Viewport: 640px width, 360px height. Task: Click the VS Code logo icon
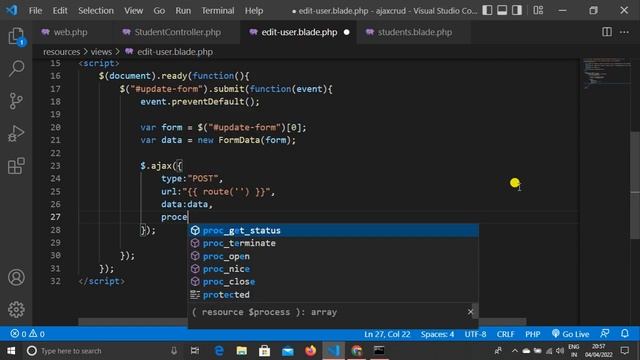(11, 10)
